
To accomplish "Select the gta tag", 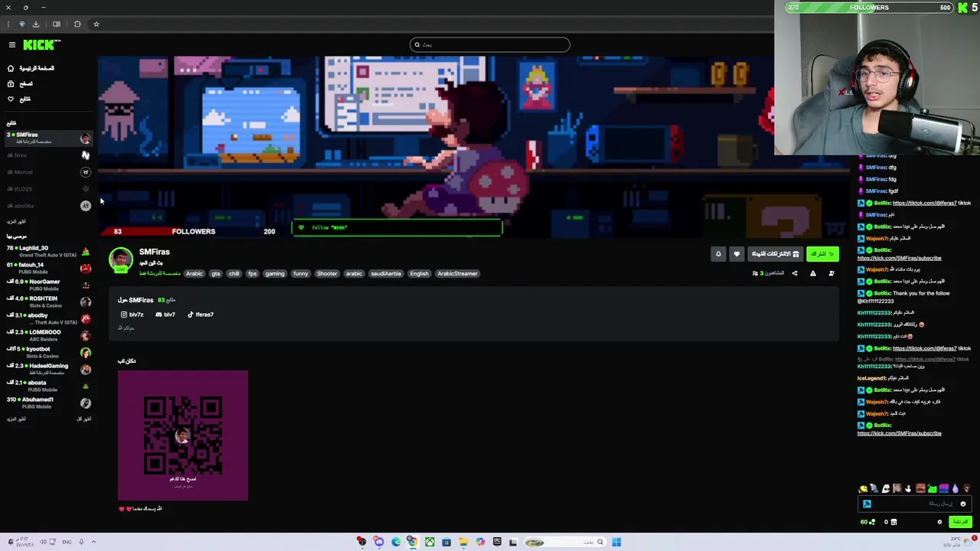I will [x=215, y=273].
